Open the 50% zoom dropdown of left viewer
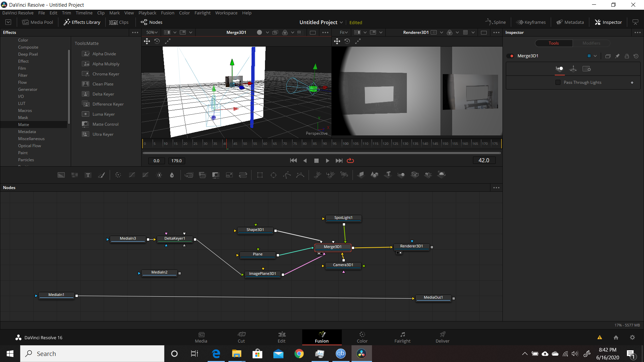This screenshot has width=644, height=362. point(152,33)
